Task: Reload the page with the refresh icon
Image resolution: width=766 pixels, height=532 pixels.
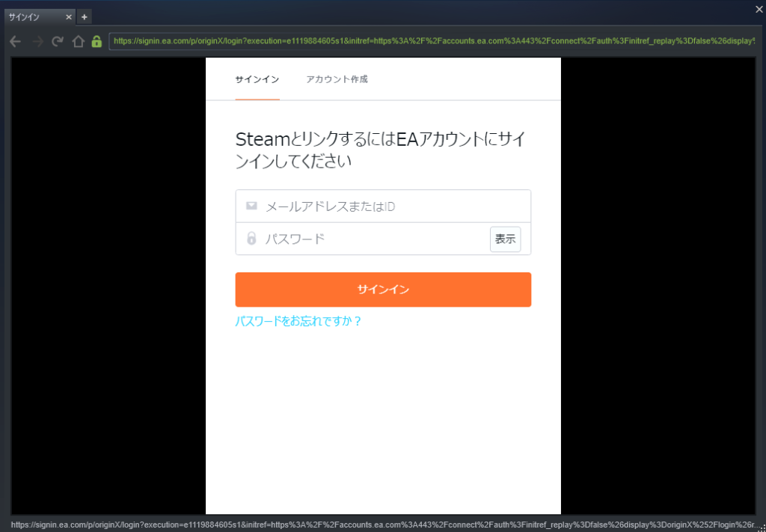Action: 58,41
